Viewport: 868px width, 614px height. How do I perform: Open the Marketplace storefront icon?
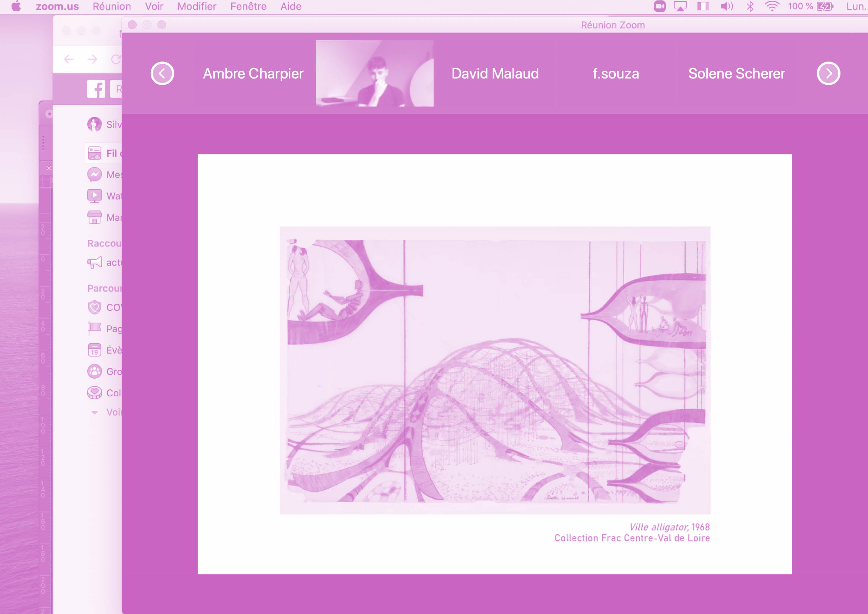(x=95, y=217)
